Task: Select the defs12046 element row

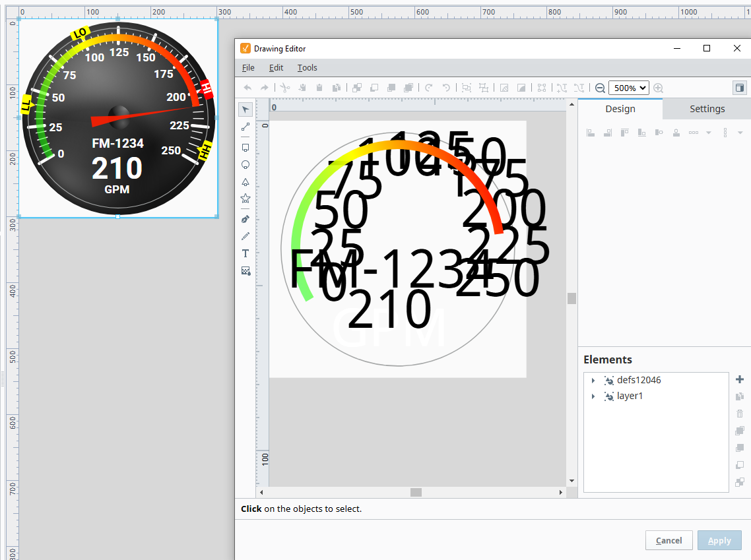Action: coord(656,380)
